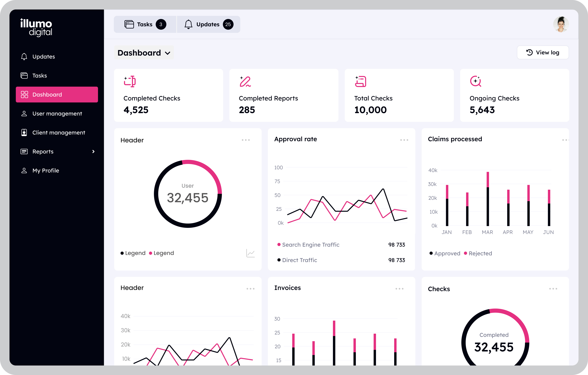
Task: Click the bell icon in top Updates tab
Action: click(x=188, y=25)
